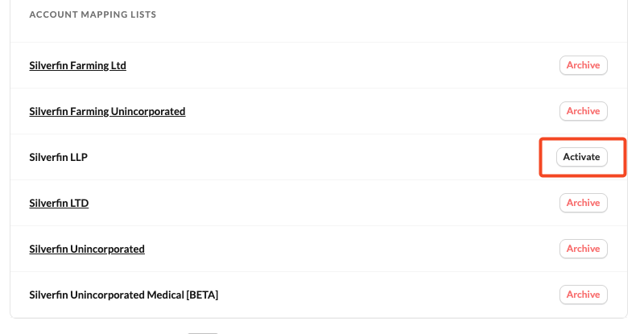
Task: View the underlined Silverfin Unincorporated entry
Action: tap(87, 249)
